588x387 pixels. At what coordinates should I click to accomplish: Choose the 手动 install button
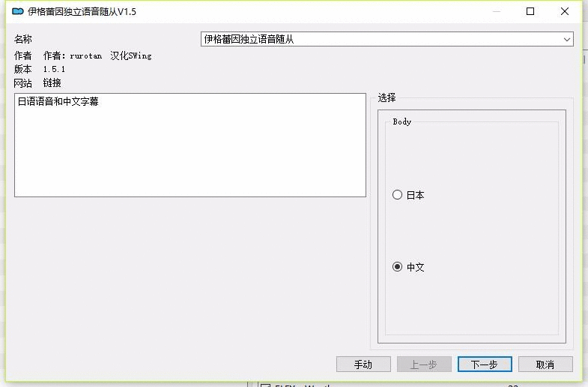(x=363, y=364)
